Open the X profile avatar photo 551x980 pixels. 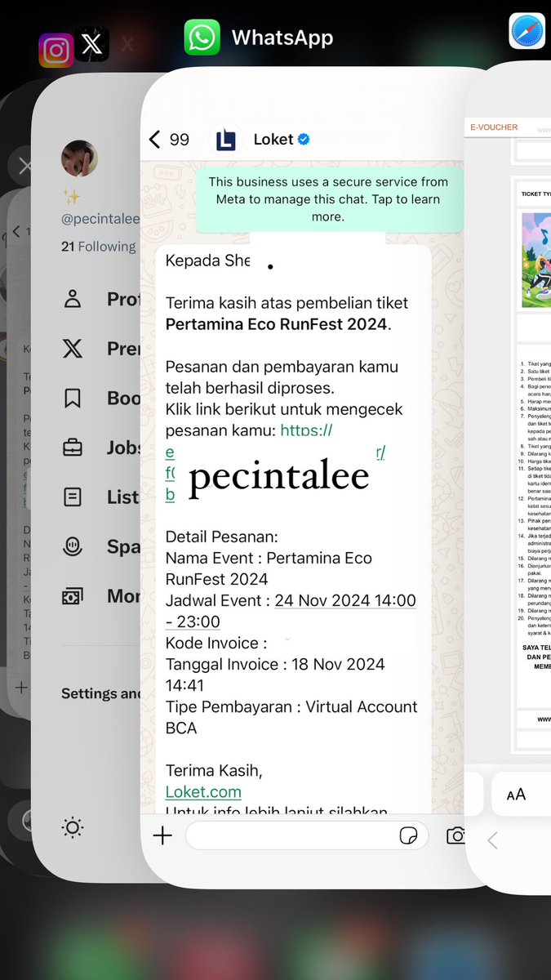(x=80, y=158)
